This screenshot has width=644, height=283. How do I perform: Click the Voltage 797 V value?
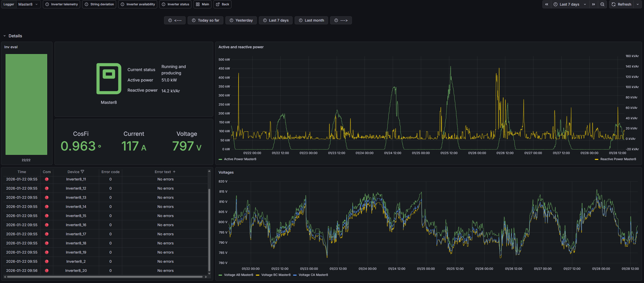[187, 146]
